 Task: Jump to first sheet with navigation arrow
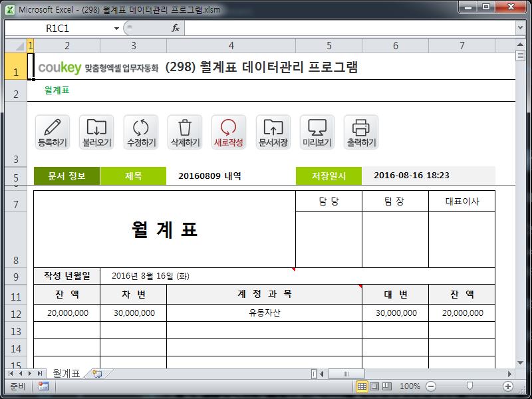click(x=11, y=374)
